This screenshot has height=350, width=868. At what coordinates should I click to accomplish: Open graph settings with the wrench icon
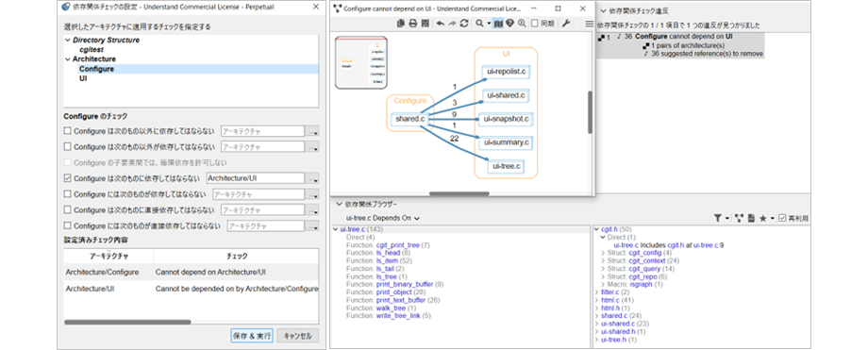(x=566, y=24)
